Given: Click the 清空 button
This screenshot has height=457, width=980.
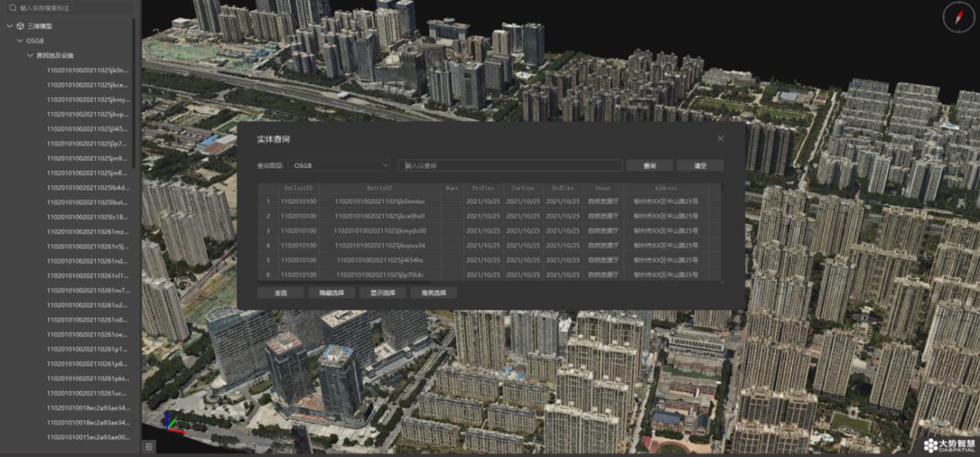Looking at the screenshot, I should coord(700,165).
